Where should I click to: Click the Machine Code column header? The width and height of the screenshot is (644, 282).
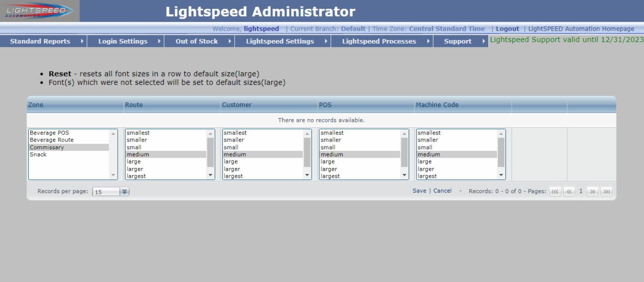463,105
